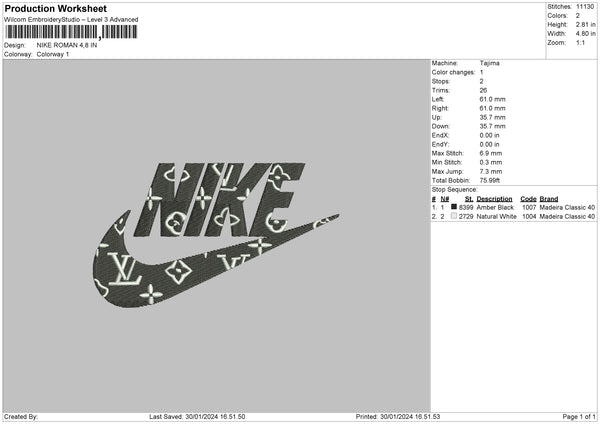Click the 'Brand' column header
Screen dimensions: 600x424
coord(549,199)
